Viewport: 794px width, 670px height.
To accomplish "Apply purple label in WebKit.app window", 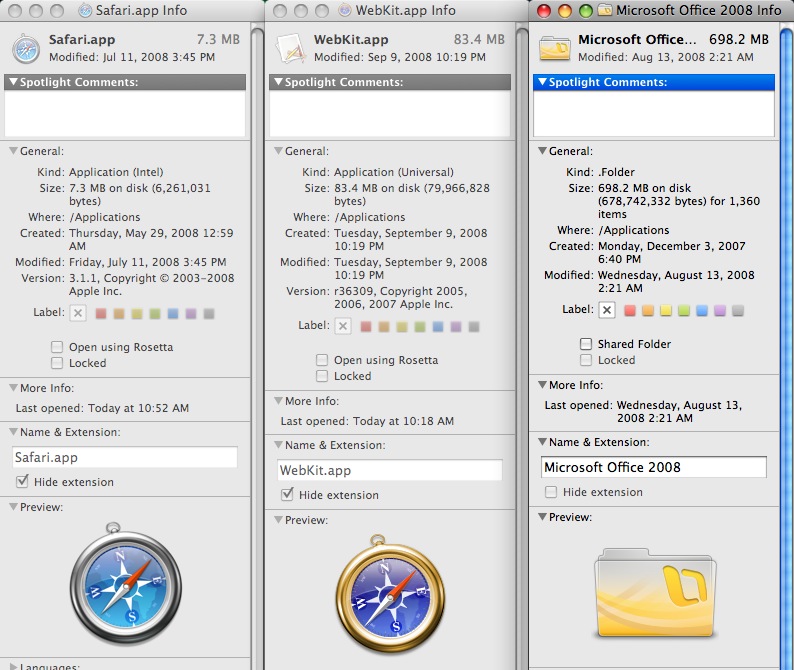I will point(456,327).
